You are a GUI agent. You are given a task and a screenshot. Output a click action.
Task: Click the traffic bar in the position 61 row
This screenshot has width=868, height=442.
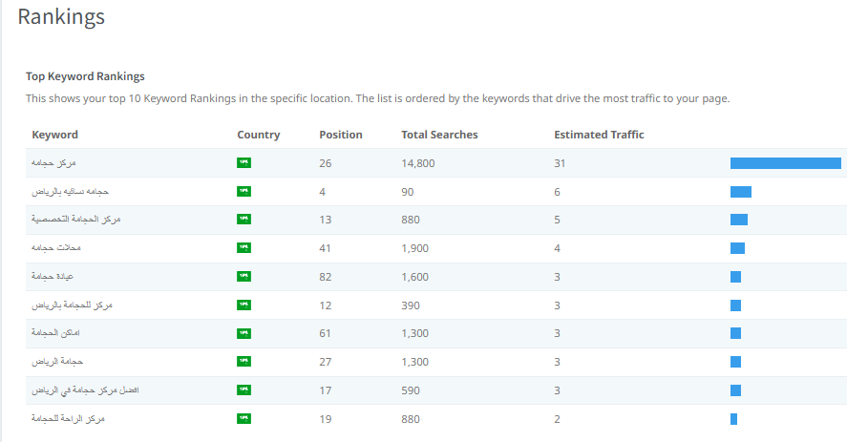pos(735,333)
